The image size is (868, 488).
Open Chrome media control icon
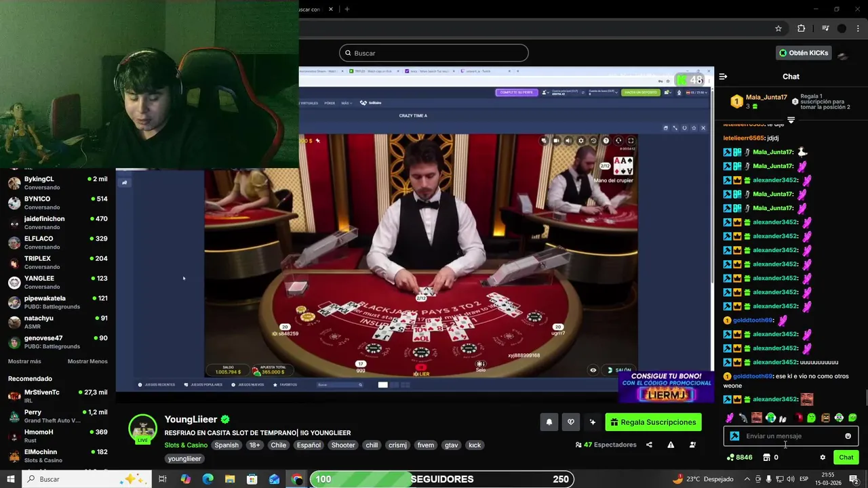(x=825, y=28)
